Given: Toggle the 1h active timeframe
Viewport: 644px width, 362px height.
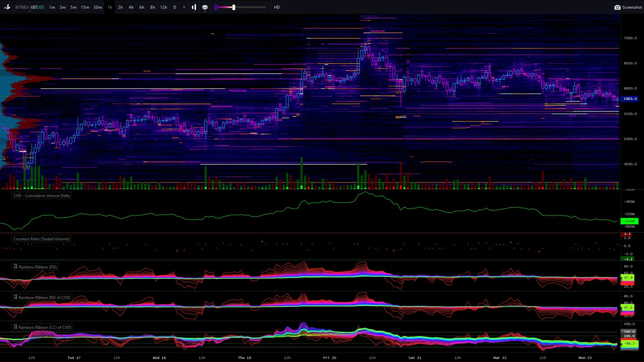Looking at the screenshot, I should click(x=109, y=7).
